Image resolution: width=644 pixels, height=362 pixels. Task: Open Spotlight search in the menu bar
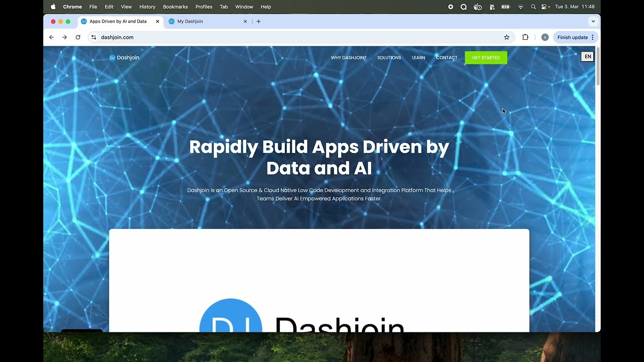coord(533,7)
